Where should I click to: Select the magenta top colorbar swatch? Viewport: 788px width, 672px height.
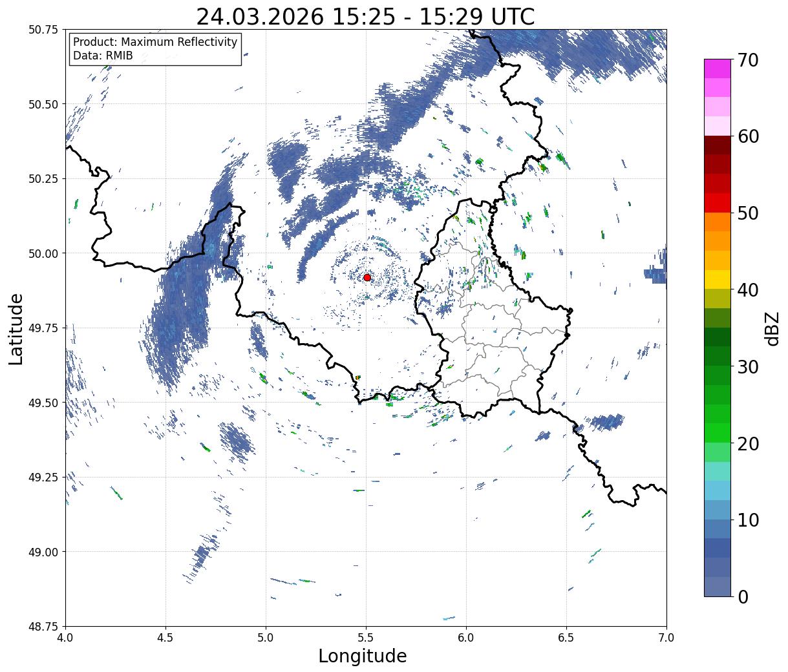pos(718,68)
